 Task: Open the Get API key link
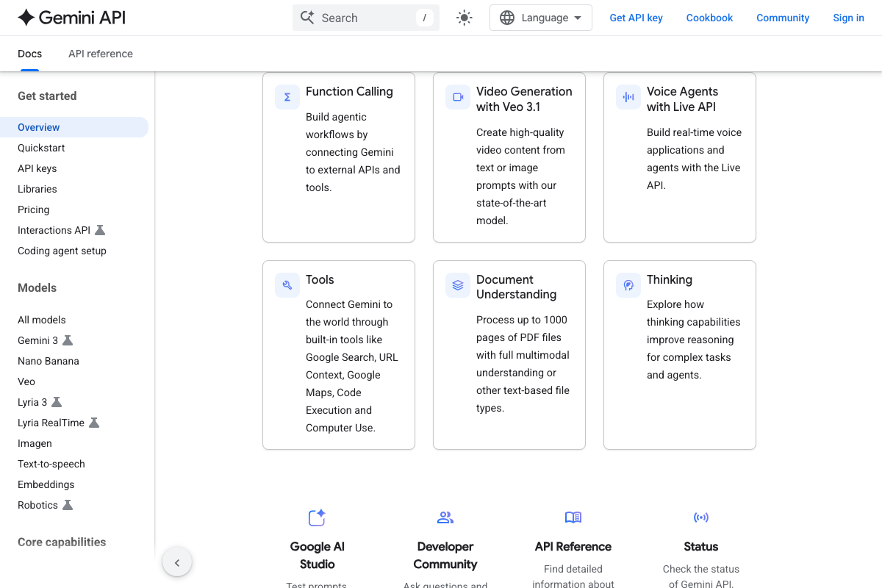[636, 17]
